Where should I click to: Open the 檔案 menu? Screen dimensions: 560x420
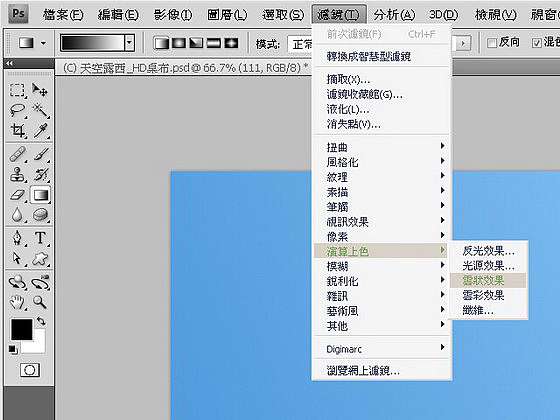[63, 15]
